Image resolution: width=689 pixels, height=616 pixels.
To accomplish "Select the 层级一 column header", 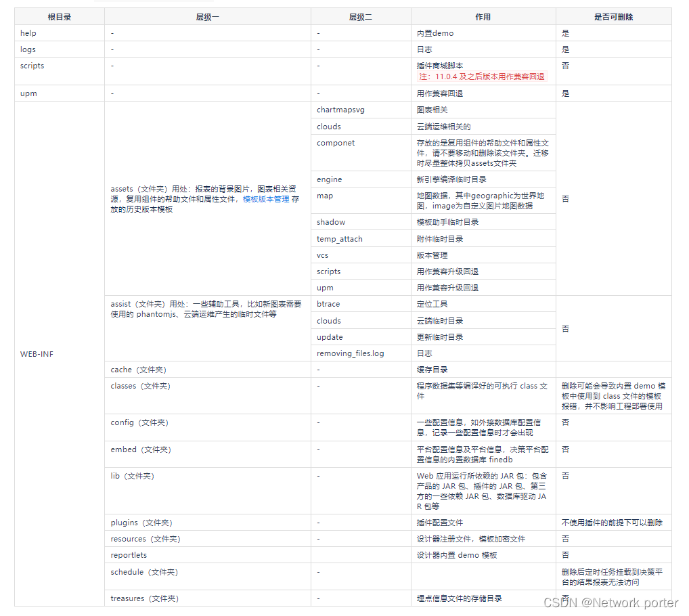I will (x=206, y=16).
